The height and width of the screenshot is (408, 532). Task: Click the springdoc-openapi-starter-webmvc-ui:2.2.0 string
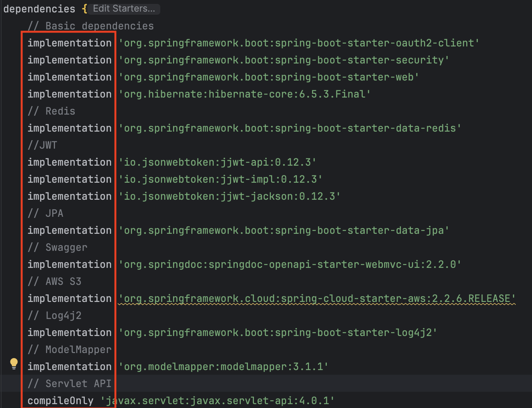(x=290, y=264)
